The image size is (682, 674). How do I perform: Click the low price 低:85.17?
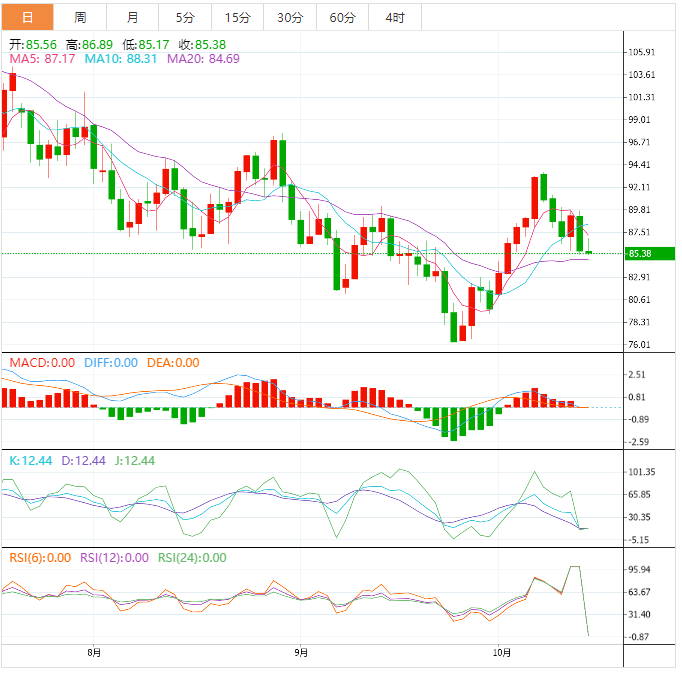point(146,45)
